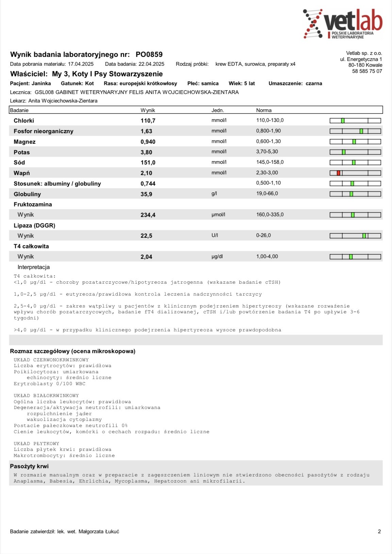Click the sampling date 17.04.2025
Image resolution: width=392 pixels, height=554 pixels.
click(81, 64)
